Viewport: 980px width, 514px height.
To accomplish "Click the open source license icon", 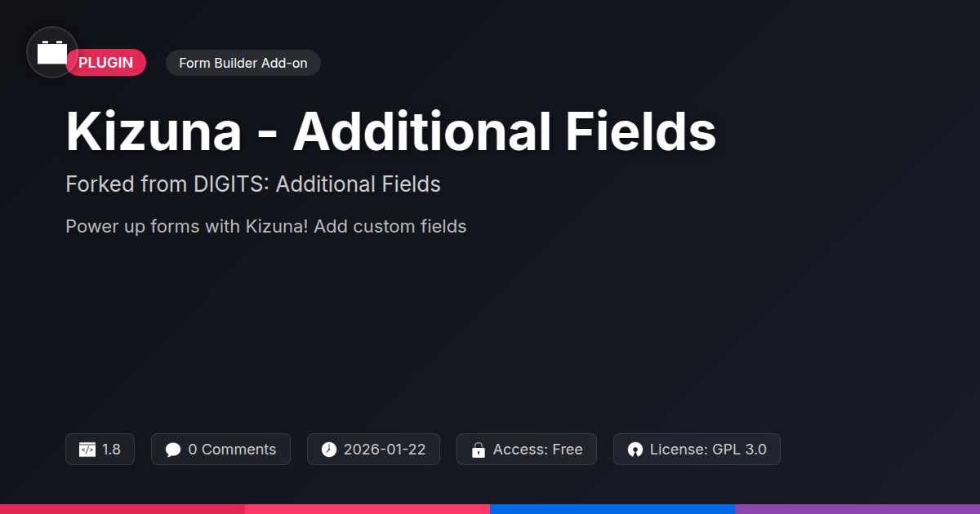I will pyautogui.click(x=635, y=450).
